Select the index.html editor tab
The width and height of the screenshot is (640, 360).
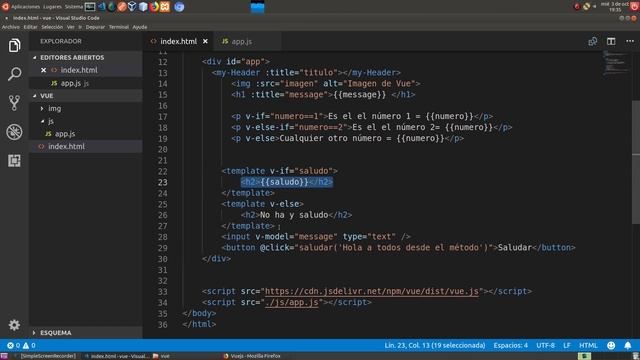click(x=179, y=41)
